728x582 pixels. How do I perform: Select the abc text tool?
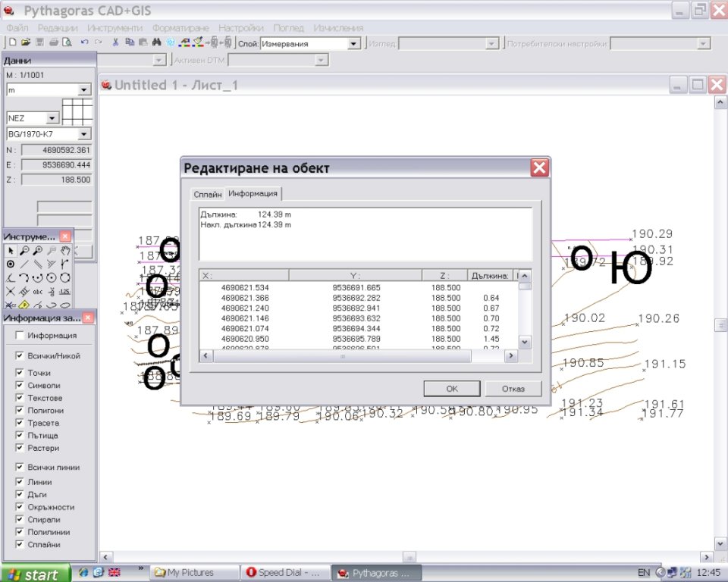tap(38, 292)
